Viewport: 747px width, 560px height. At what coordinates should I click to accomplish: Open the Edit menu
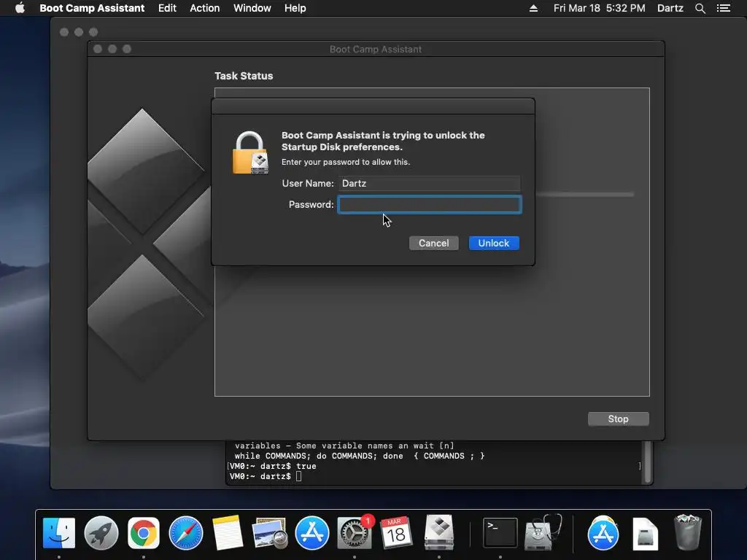click(x=167, y=8)
